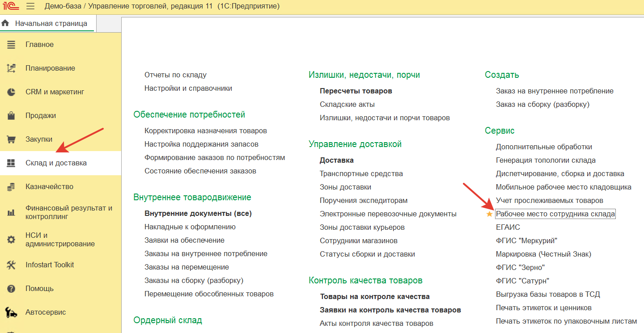The width and height of the screenshot is (644, 333).
Task: Click the Планирование section icon
Action: (11, 68)
